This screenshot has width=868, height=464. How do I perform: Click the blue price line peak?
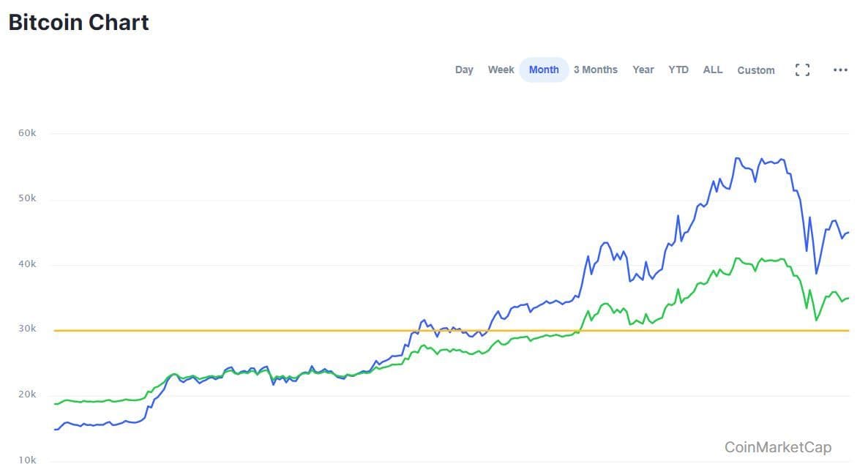pos(737,158)
